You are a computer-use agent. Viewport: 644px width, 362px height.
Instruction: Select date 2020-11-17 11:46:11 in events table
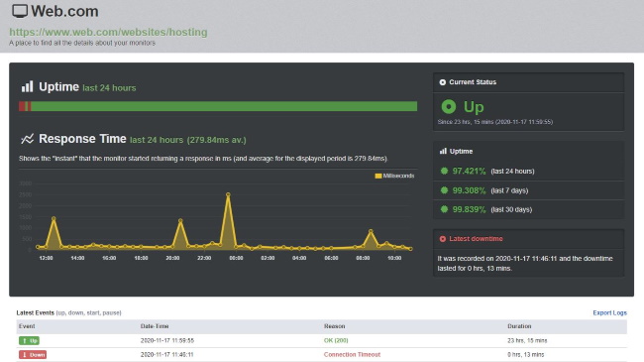pyautogui.click(x=166, y=355)
